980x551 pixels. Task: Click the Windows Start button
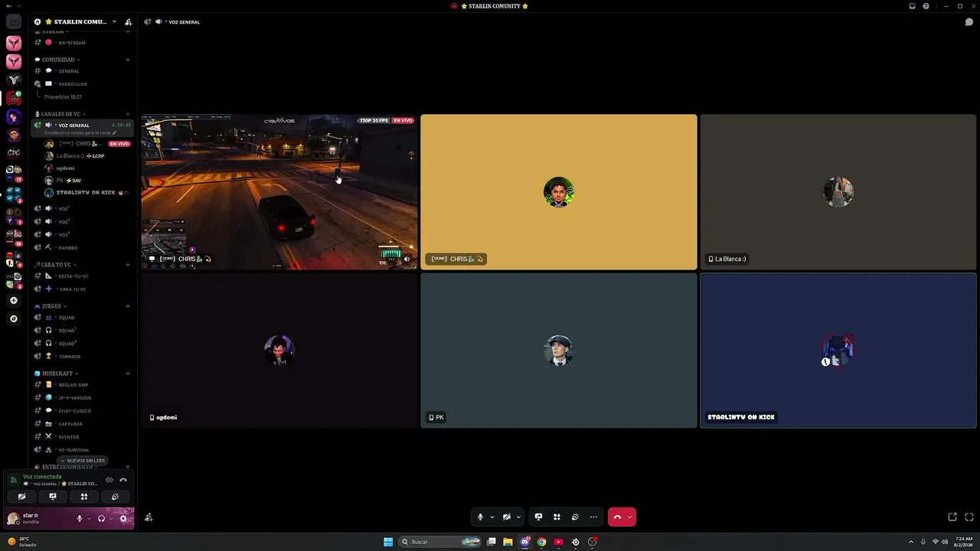point(388,542)
